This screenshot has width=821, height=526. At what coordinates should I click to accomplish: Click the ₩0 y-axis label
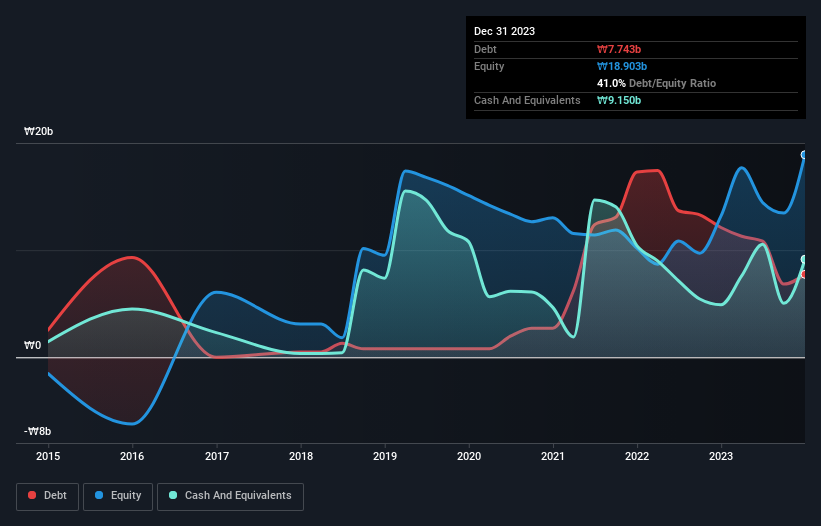click(32, 345)
